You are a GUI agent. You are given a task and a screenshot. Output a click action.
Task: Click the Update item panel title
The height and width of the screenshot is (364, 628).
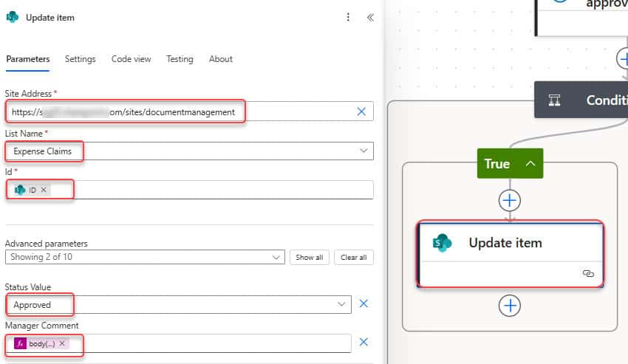pos(50,18)
